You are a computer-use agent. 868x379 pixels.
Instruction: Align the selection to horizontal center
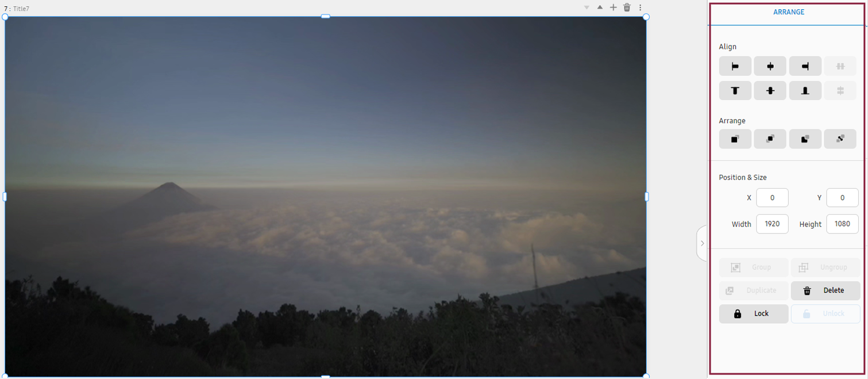[x=770, y=67]
